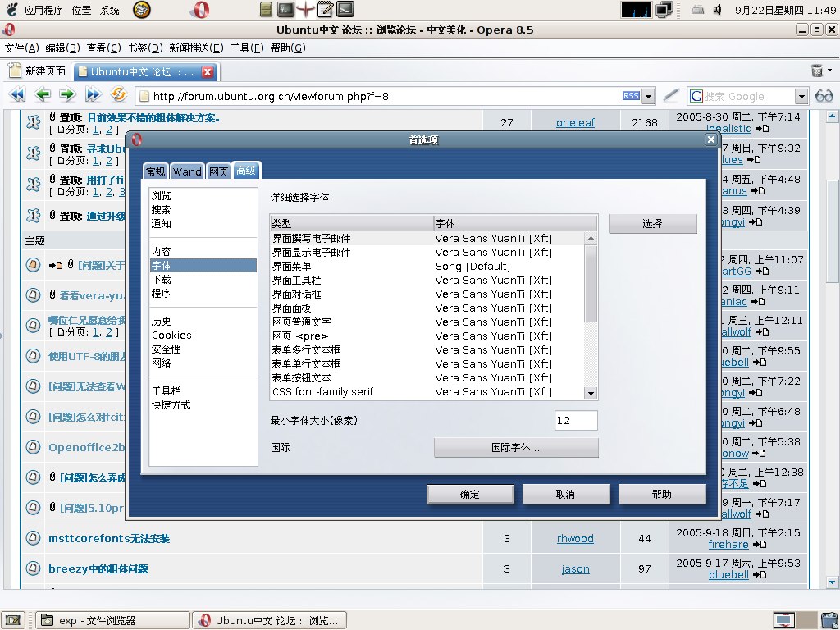The width and height of the screenshot is (840, 630).
Task: Open the 位置 menu in the top panel
Action: tap(81, 10)
